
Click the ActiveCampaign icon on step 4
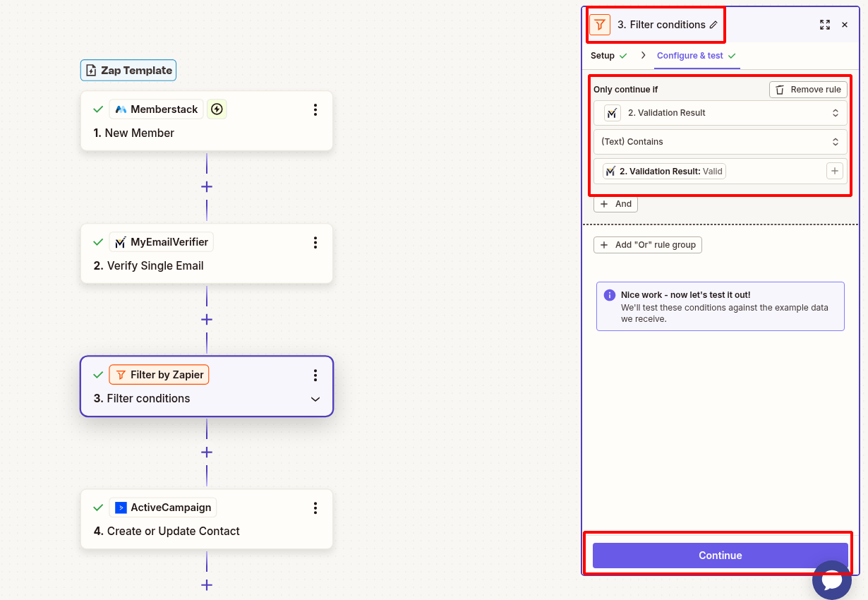pos(120,507)
